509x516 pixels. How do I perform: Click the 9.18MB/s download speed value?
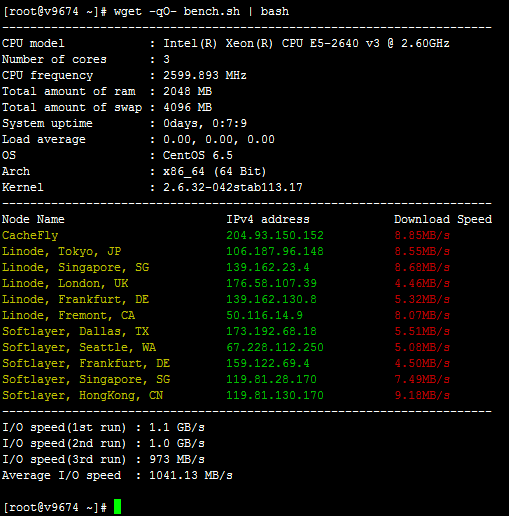(422, 395)
